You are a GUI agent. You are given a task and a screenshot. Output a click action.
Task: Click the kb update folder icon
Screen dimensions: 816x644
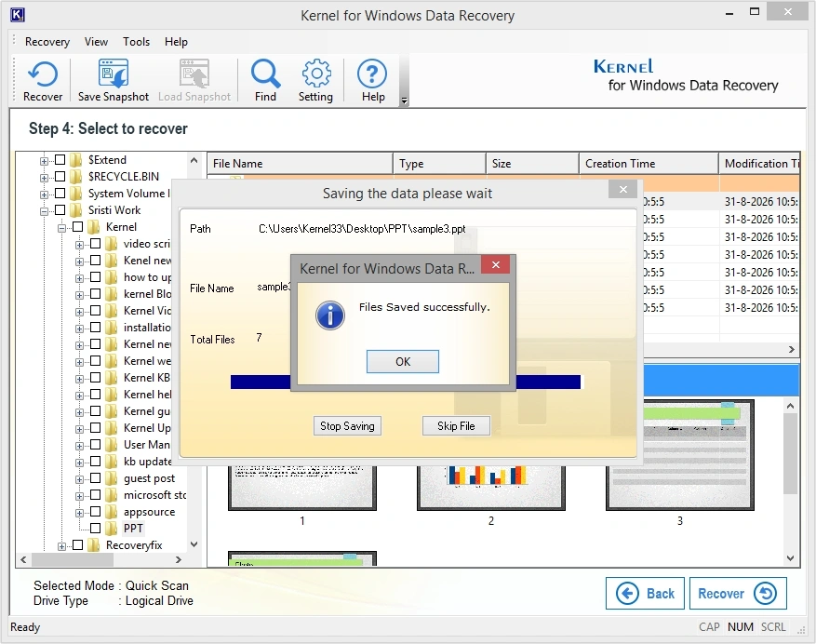[x=111, y=462]
